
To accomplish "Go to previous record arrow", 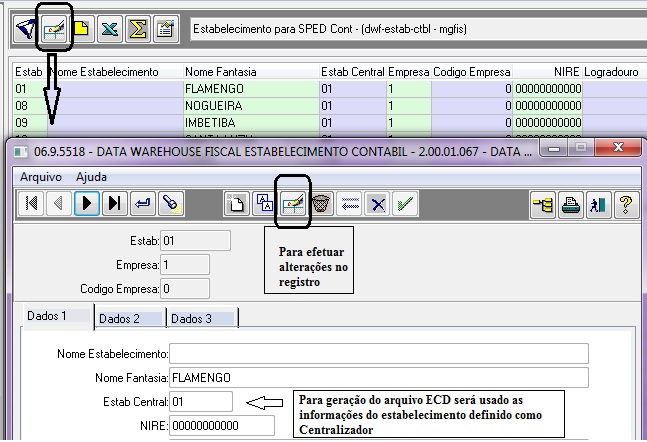I will pyautogui.click(x=59, y=203).
